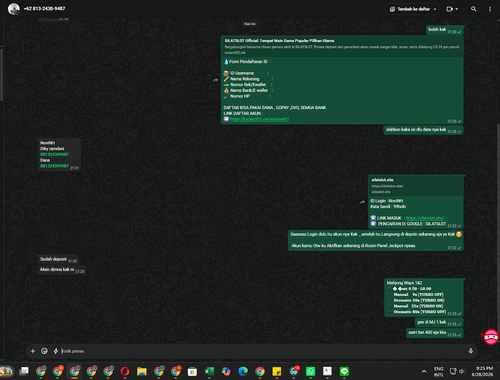Open the sticker and emoji picker

pyautogui.click(x=44, y=351)
